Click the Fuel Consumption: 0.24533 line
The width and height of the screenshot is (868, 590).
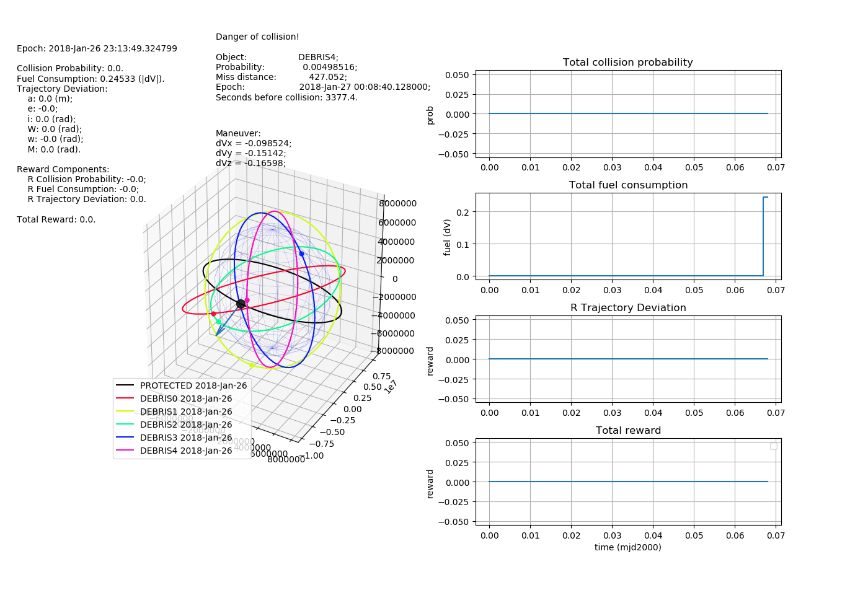point(91,79)
